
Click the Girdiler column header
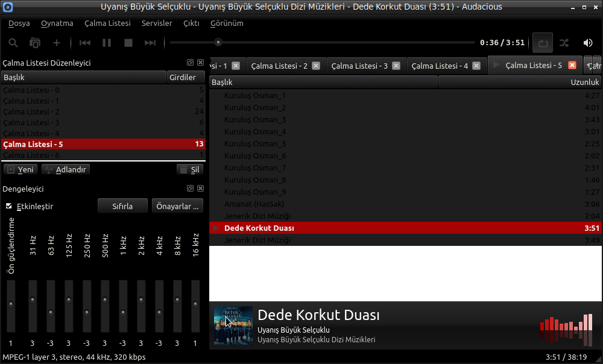[x=186, y=77]
